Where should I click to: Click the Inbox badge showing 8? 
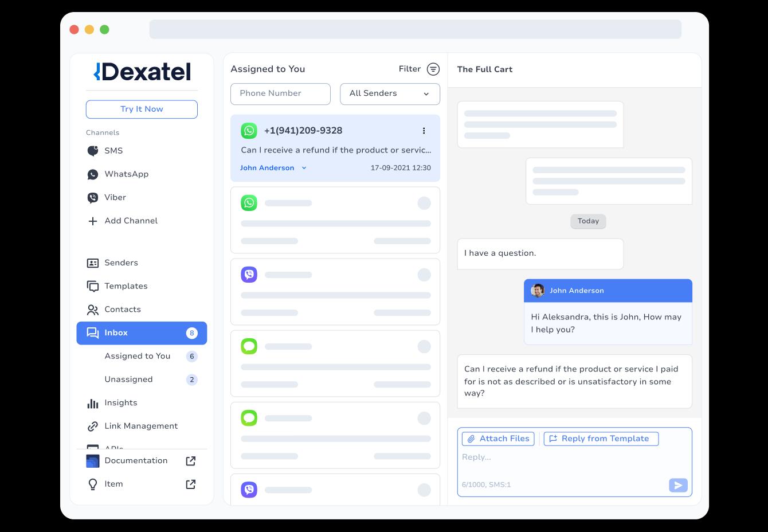coord(191,333)
